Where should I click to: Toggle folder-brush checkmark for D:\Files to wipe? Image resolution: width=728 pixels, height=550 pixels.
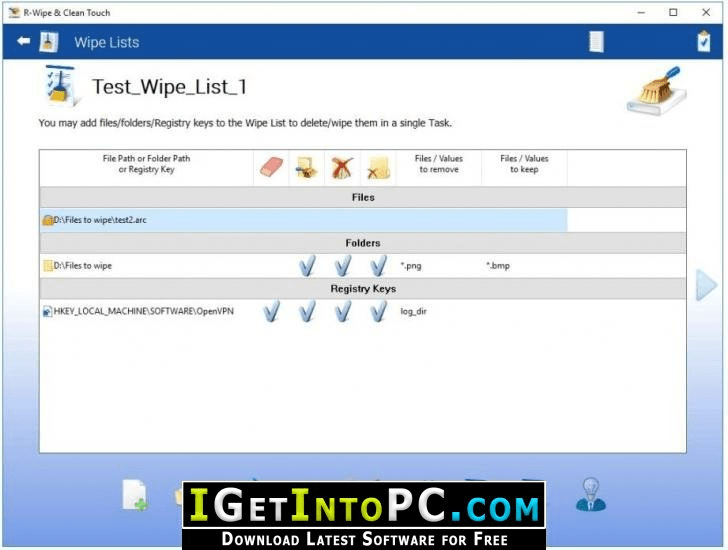point(307,266)
